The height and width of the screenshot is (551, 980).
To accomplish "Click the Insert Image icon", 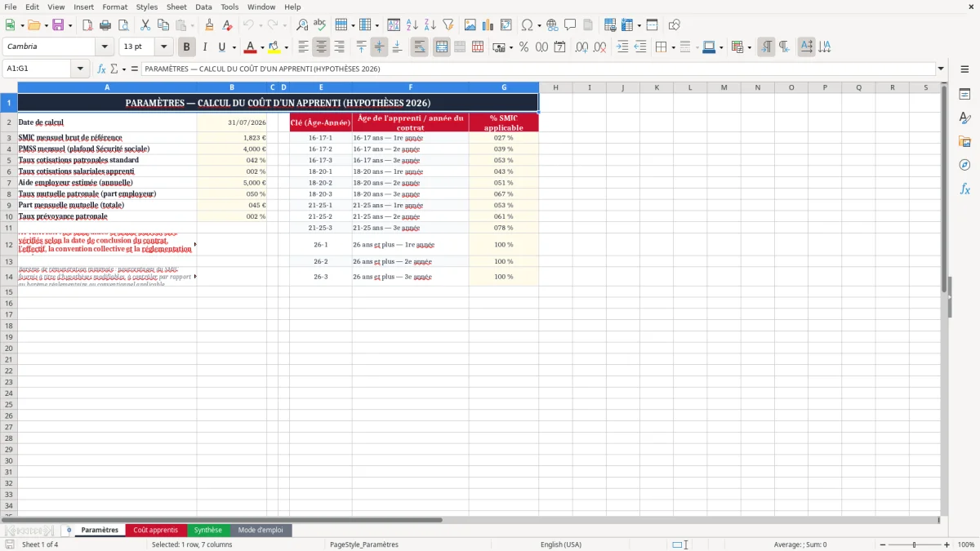I will click(x=470, y=25).
